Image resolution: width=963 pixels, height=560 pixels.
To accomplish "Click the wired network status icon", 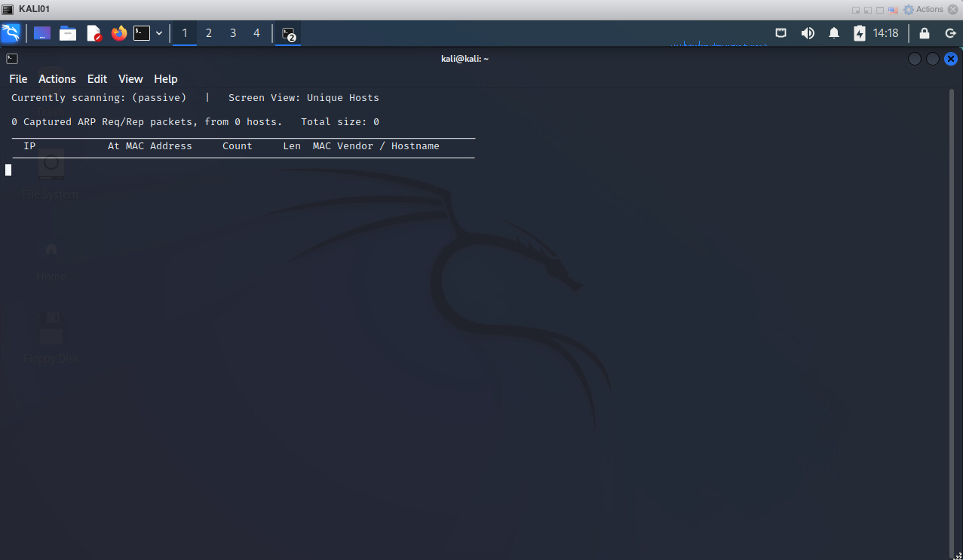I will pyautogui.click(x=781, y=33).
